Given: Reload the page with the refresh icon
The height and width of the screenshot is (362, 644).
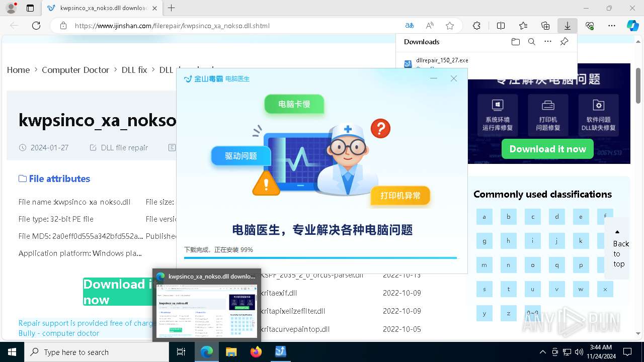Looking at the screenshot, I should point(36,26).
